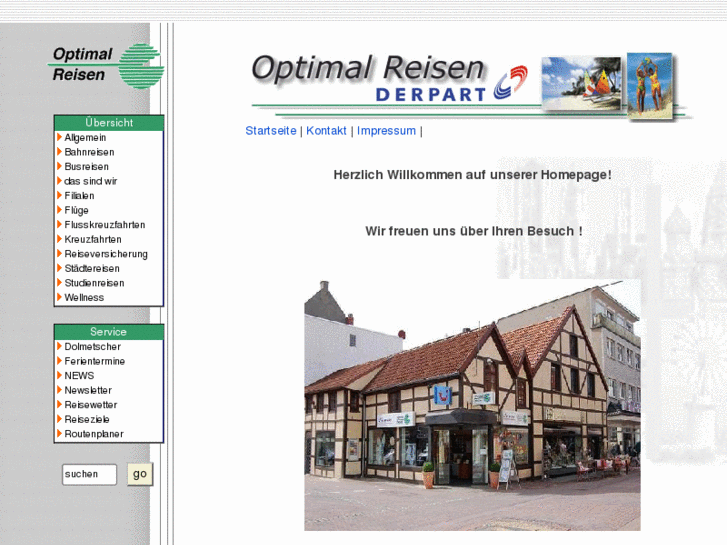The image size is (727, 545).
Task: Open the NEWS link
Action: (x=79, y=376)
